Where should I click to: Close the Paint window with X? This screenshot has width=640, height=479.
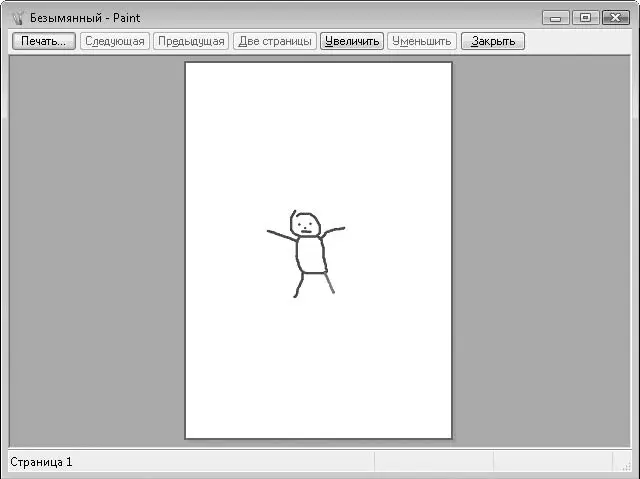coord(613,17)
